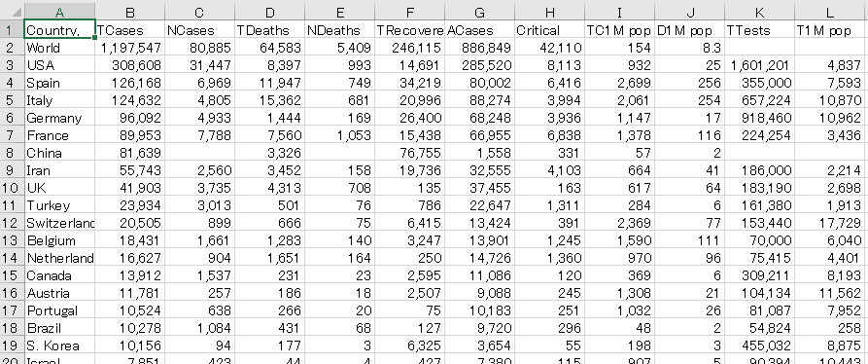Select the TCases header cell
The height and width of the screenshot is (364, 868).
[x=129, y=30]
